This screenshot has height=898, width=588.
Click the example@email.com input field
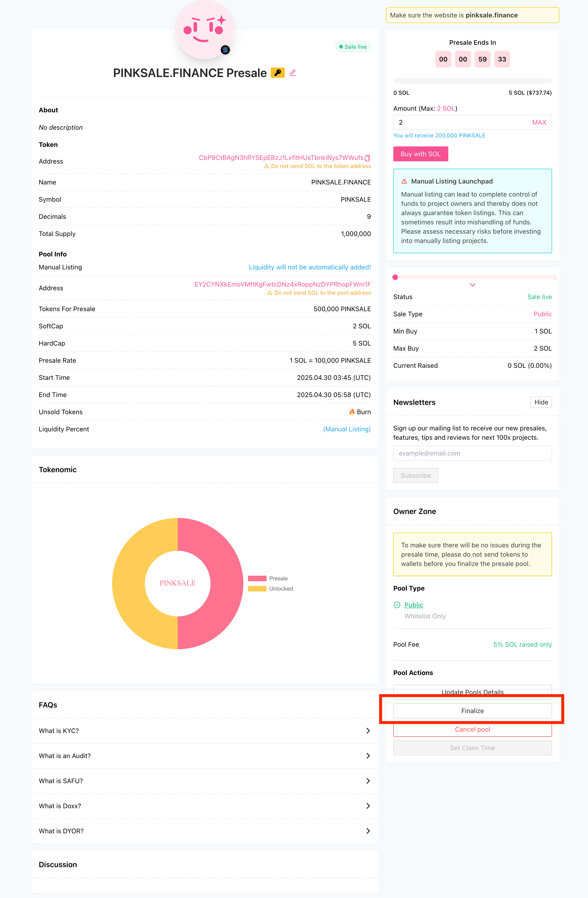472,453
